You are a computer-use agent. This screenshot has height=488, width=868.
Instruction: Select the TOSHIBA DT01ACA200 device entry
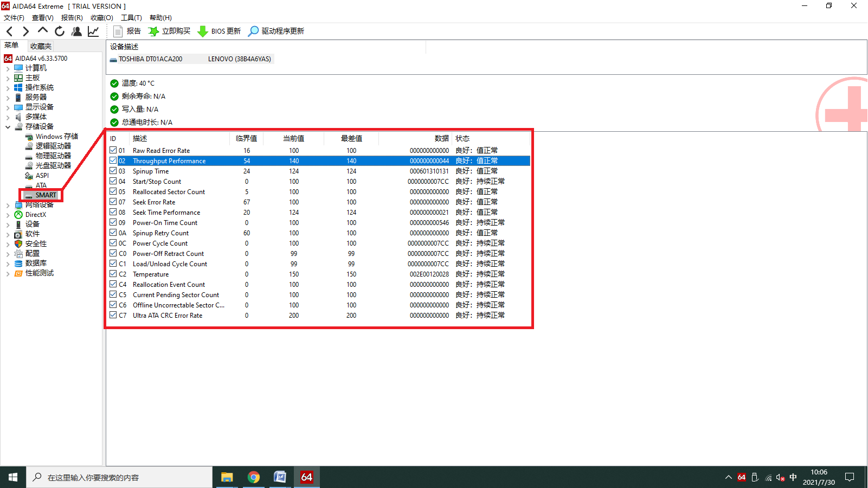(150, 59)
